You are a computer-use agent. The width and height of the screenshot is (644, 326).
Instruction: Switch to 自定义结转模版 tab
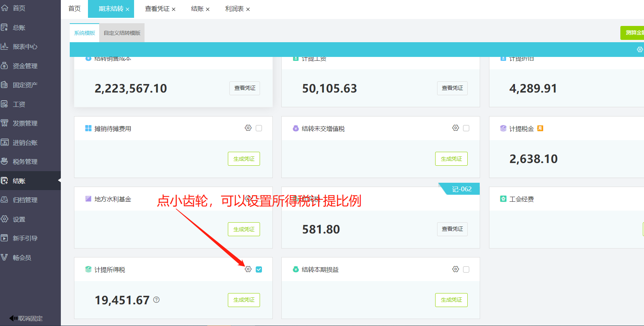coord(122,33)
